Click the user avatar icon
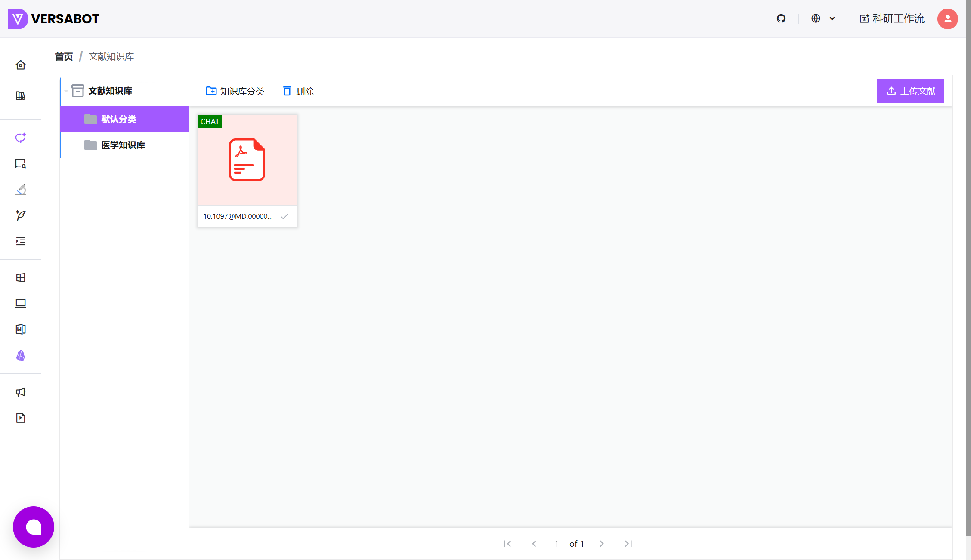971x560 pixels. [x=947, y=19]
